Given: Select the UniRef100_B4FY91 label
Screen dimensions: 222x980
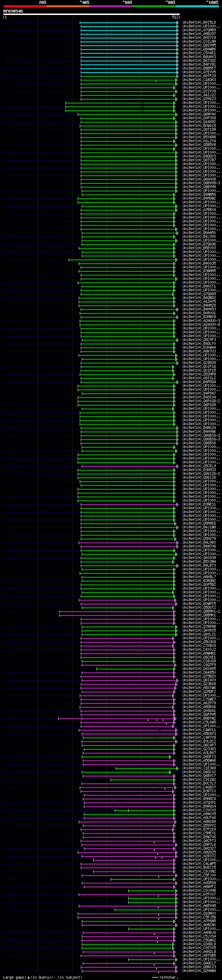Looking at the screenshot, I should pyautogui.click(x=199, y=64).
